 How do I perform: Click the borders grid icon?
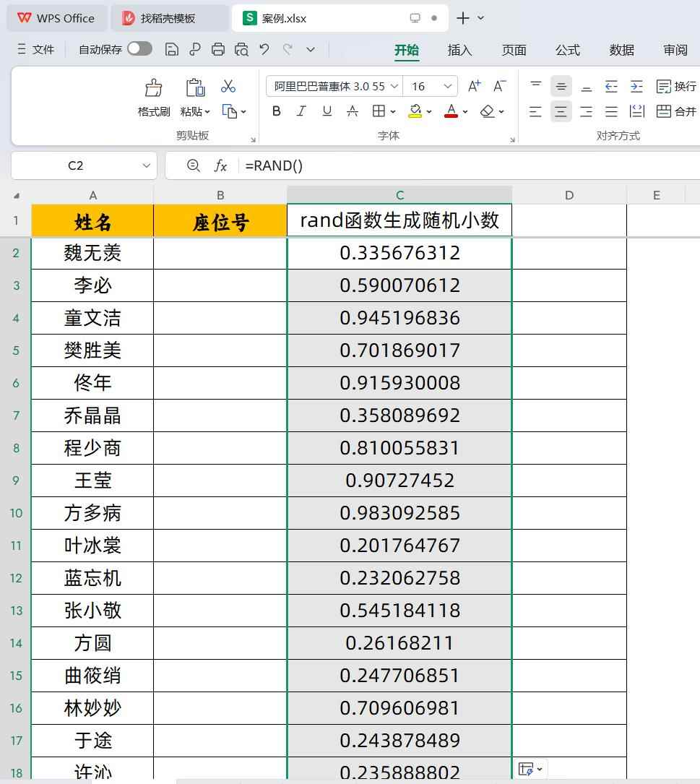tap(379, 111)
